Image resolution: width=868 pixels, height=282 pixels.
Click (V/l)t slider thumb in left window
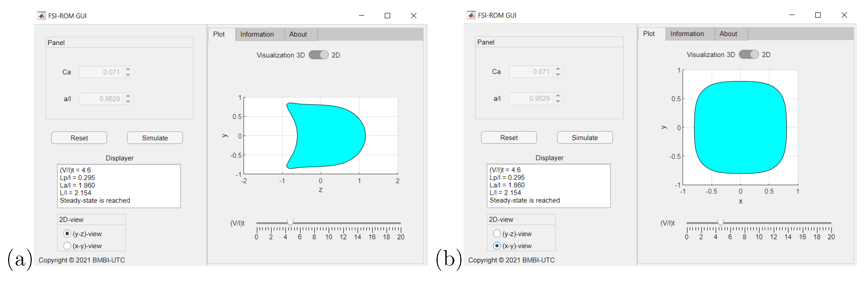pyautogui.click(x=290, y=222)
